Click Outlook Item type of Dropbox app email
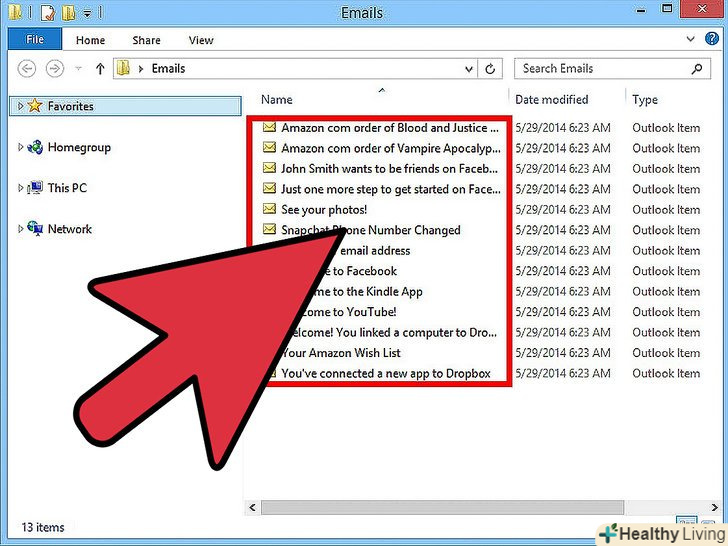 666,373
